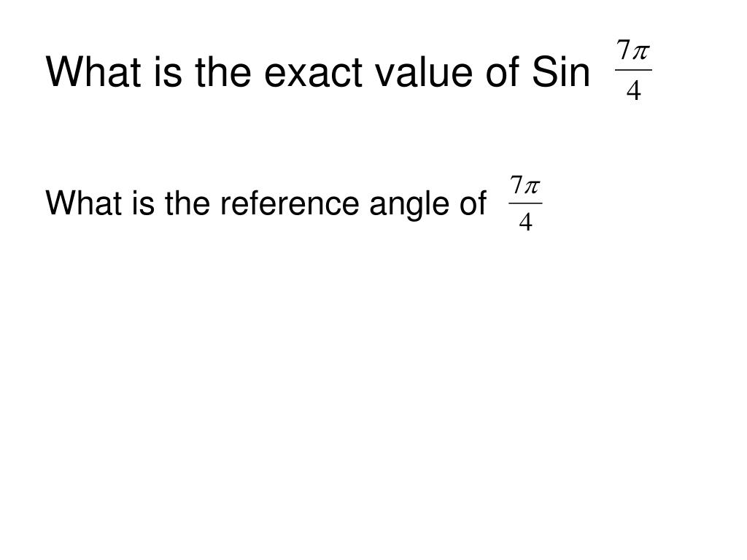Click the word "Sin" in the heading
Image resolution: width=747 pixels, height=560 pixels.
561,72
